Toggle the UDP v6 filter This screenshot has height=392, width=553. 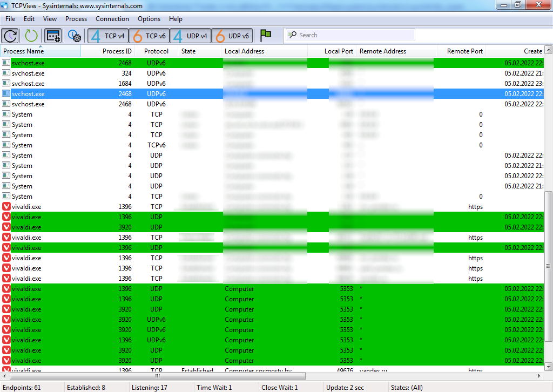232,36
